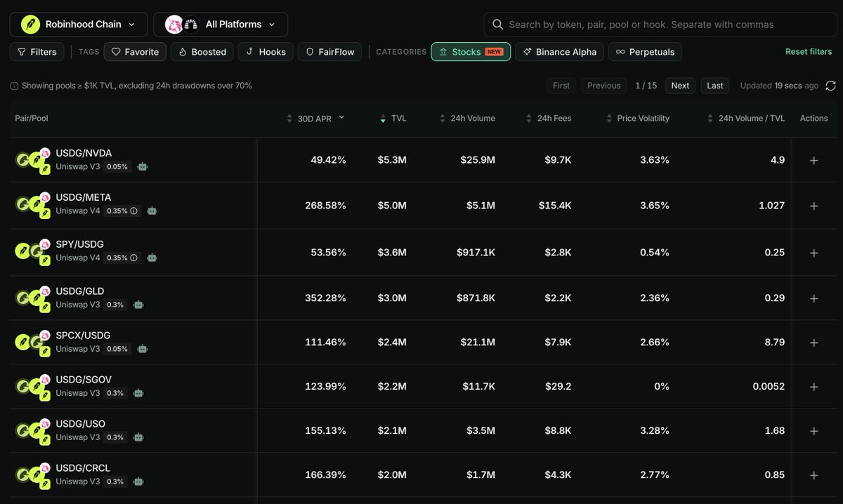Sort the table by 24h Fees
This screenshot has height=504, width=843.
point(549,119)
